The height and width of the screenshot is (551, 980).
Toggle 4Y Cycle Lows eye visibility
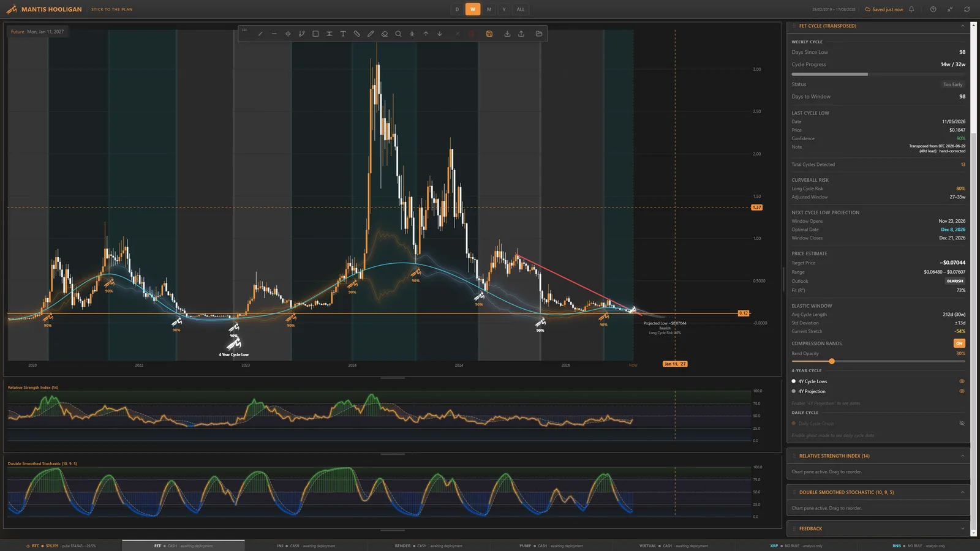click(x=962, y=381)
